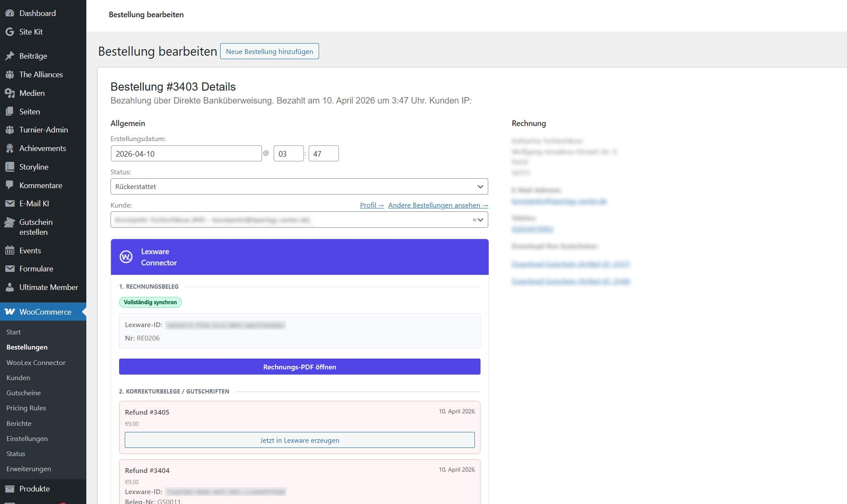Viewport: 847px width, 504px height.
Task: Click the hour field showing 03
Action: click(x=289, y=154)
